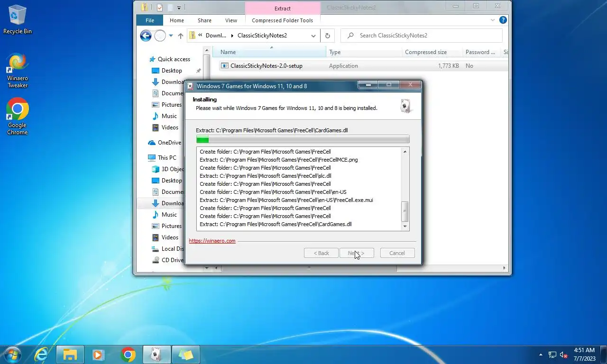The height and width of the screenshot is (364, 607).
Task: Click the muted volume tray icon
Action: click(564, 355)
